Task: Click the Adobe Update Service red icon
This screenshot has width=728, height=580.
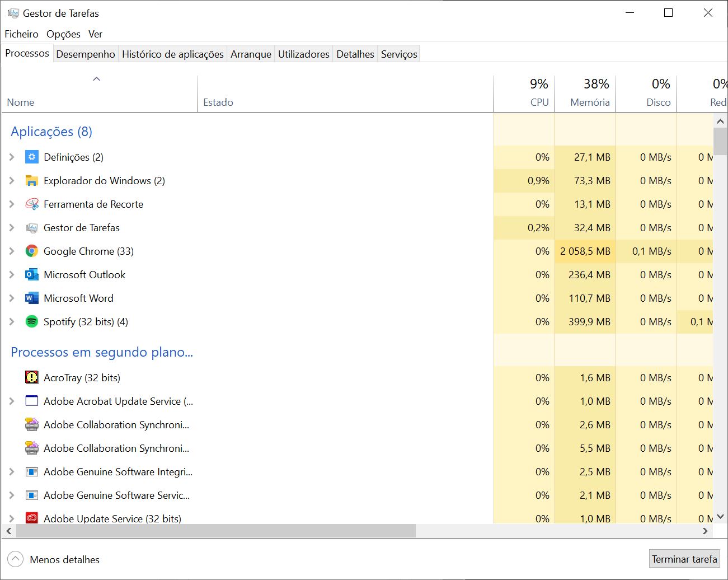Action: tap(32, 518)
